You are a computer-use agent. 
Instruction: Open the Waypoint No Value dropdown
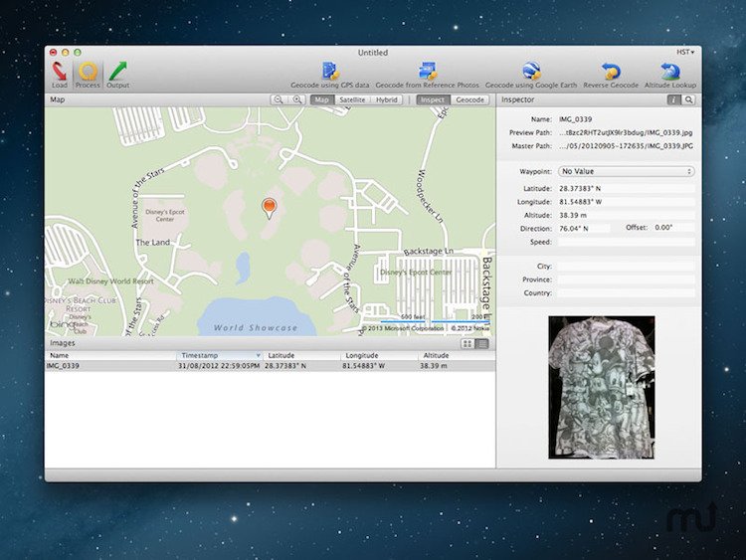(x=626, y=171)
